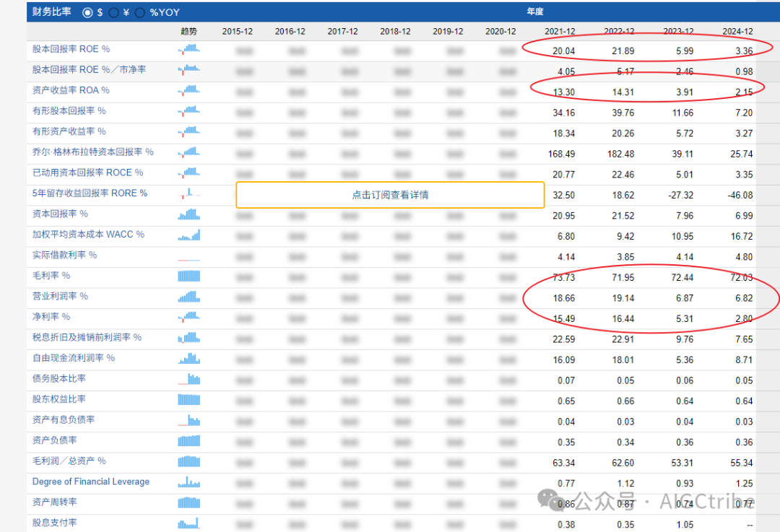This screenshot has height=532, width=780.
Task: Open the Degree of Financial Leverage link
Action: (x=91, y=481)
